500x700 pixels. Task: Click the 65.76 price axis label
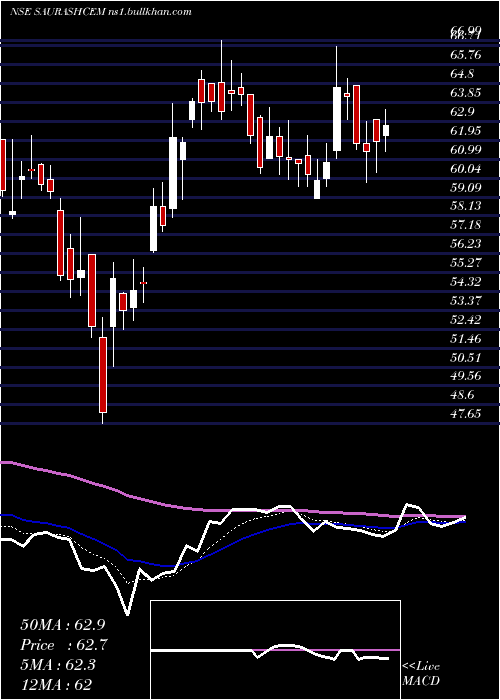click(466, 55)
